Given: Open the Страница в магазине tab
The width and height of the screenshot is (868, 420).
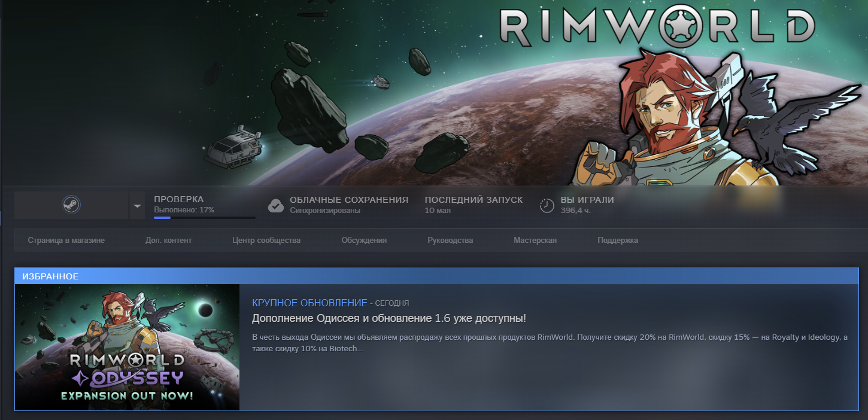Looking at the screenshot, I should pyautogui.click(x=66, y=241).
